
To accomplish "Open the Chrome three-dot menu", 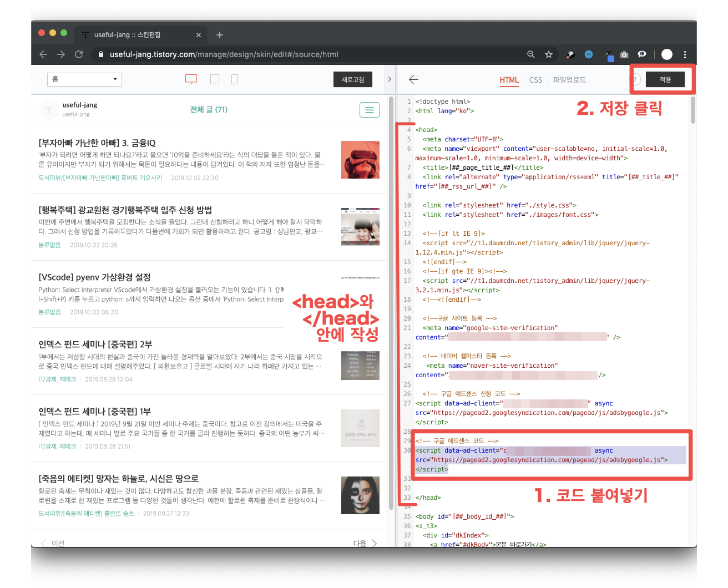I will click(x=685, y=54).
